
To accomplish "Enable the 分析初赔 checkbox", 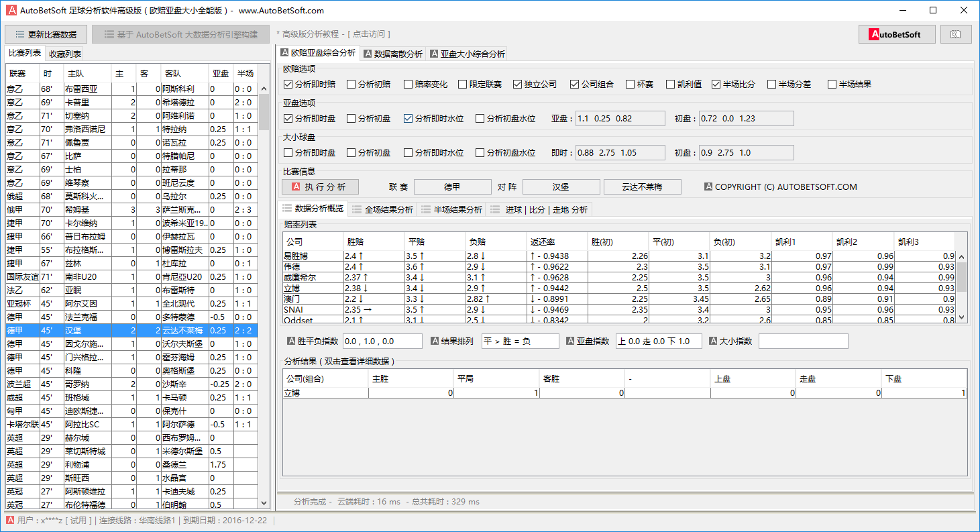I will [351, 85].
